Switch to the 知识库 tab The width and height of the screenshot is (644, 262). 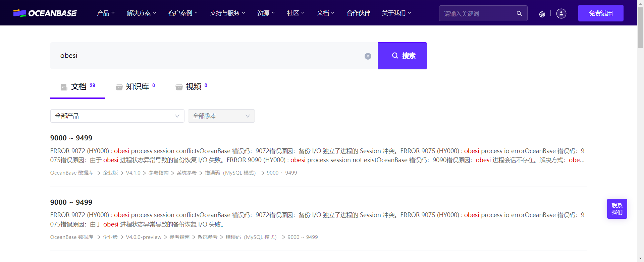click(x=136, y=87)
